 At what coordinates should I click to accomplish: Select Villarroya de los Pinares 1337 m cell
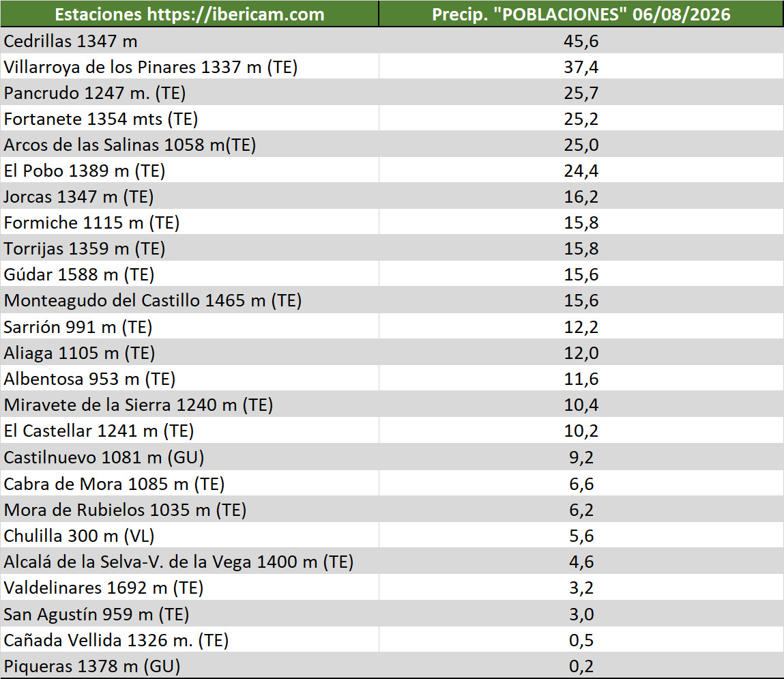[190, 66]
